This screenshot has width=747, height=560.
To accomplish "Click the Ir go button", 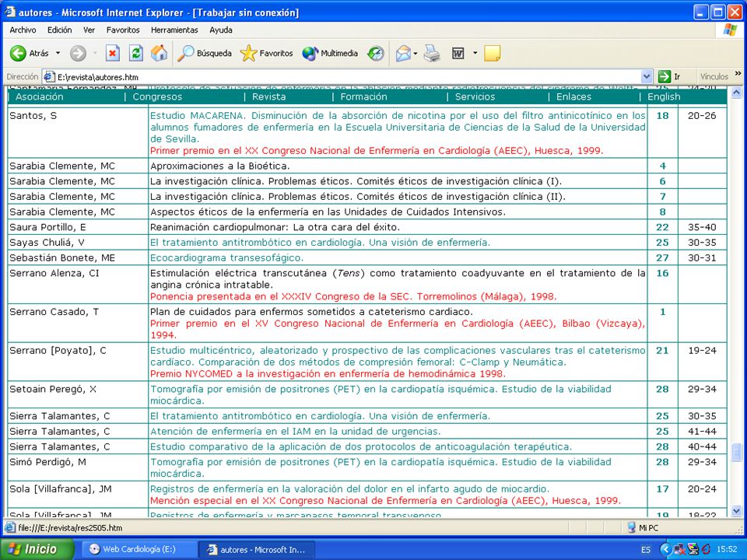I will point(669,76).
